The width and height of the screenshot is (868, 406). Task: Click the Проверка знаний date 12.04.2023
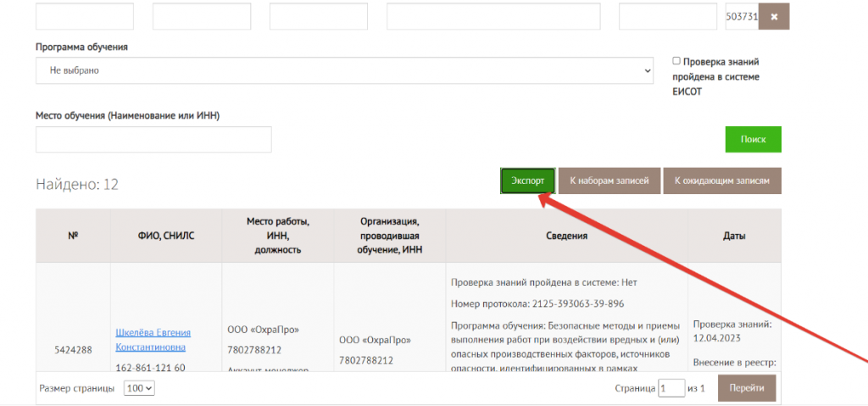pos(717,338)
